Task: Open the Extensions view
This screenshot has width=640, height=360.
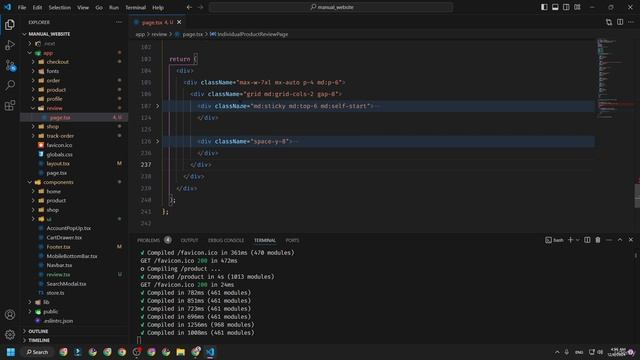Action: coord(10,105)
